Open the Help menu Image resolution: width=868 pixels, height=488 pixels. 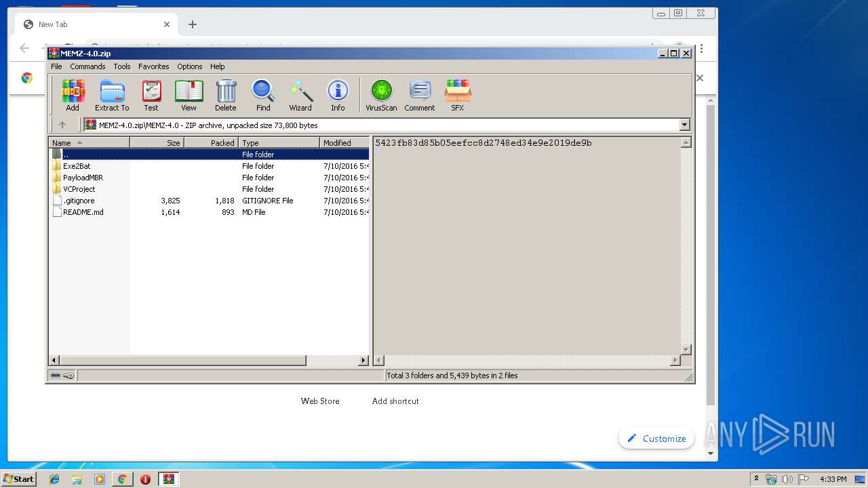[217, 66]
